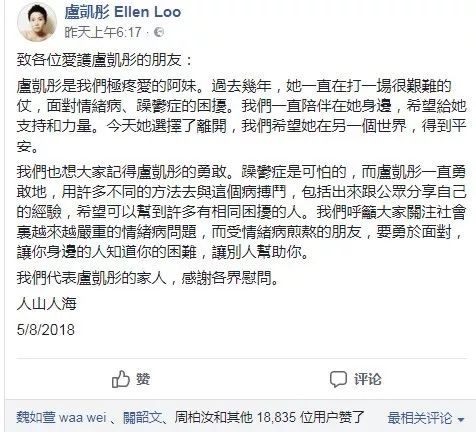Select the 评论 comment label
476x432 pixels.
pos(368,379)
